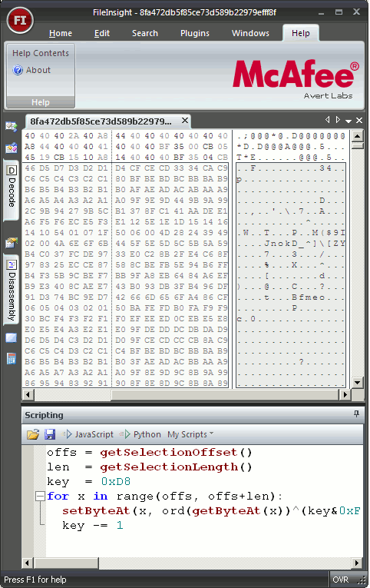This screenshot has height=588, width=370.
Task: Open the Home ribbon tab
Action: 61,33
